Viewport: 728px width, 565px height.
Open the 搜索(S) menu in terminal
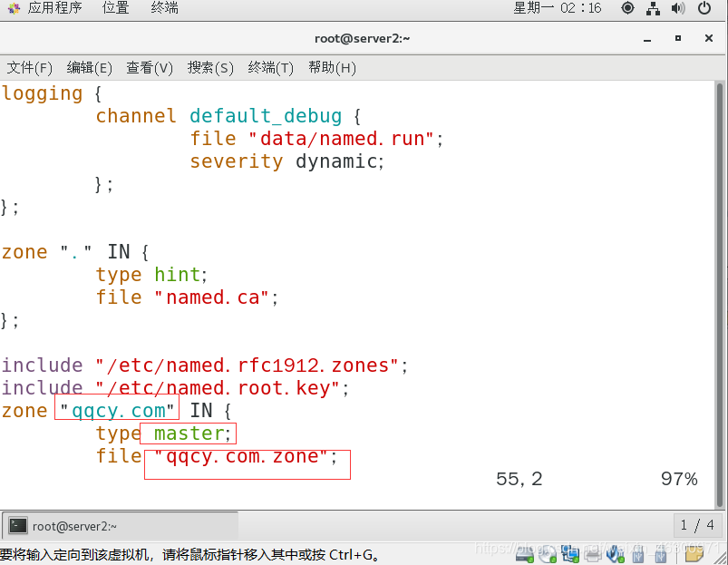(x=210, y=68)
